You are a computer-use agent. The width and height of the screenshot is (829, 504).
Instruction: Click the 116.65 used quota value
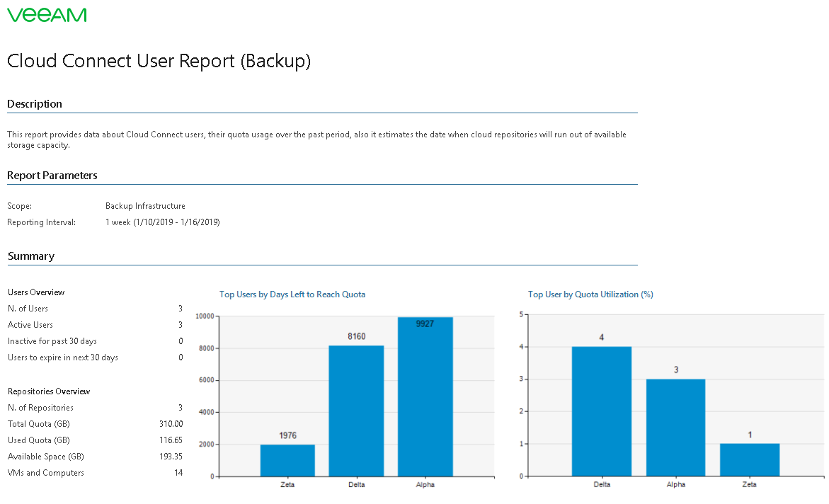tap(171, 440)
